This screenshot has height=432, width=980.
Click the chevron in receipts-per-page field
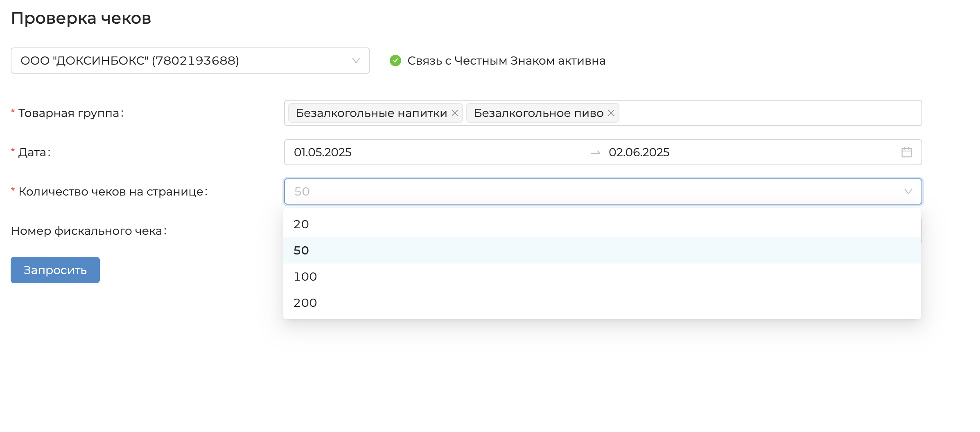(908, 191)
